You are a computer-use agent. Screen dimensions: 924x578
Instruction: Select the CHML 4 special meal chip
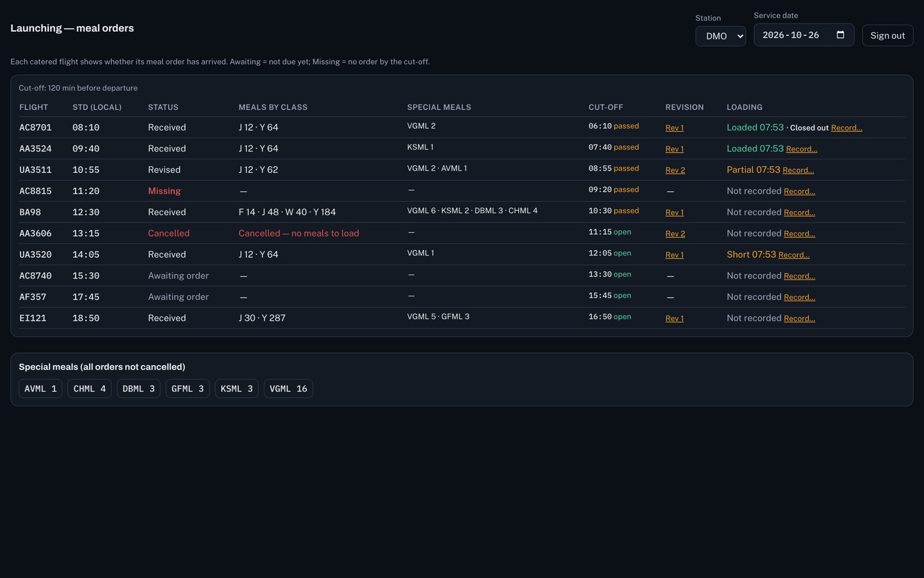point(90,388)
